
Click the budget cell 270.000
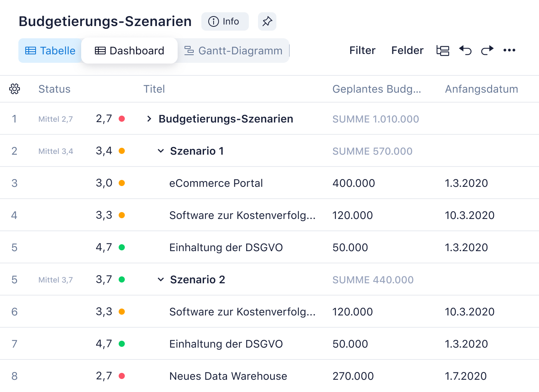point(353,376)
